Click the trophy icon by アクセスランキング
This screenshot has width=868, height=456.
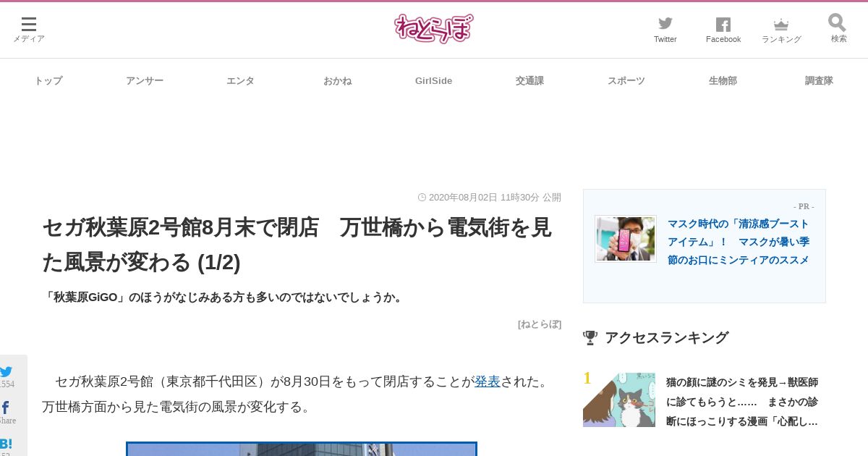(x=590, y=338)
